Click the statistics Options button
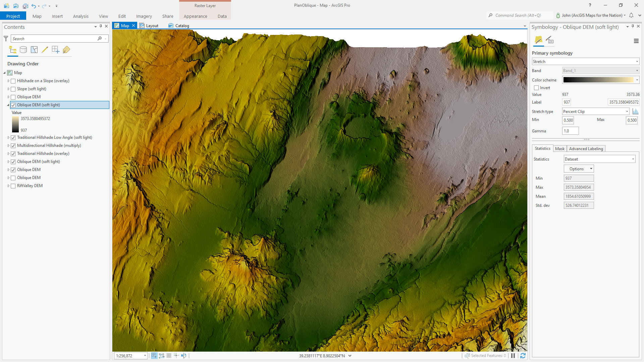644x362 pixels. point(579,169)
